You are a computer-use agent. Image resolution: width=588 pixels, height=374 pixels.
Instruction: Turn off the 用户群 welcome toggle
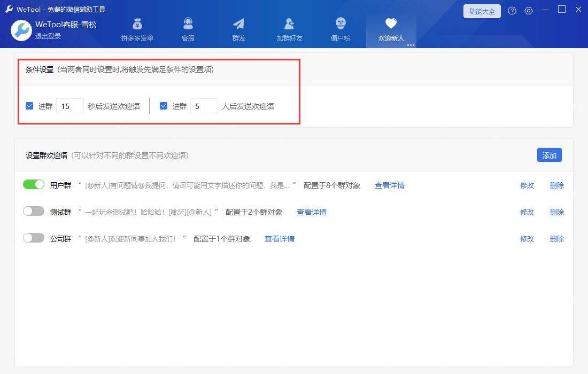click(x=33, y=184)
